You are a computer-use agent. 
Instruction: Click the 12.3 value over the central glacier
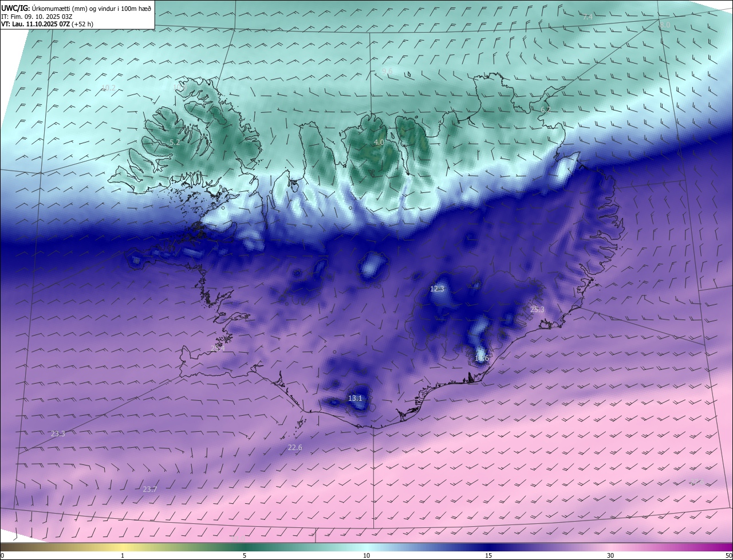point(437,289)
